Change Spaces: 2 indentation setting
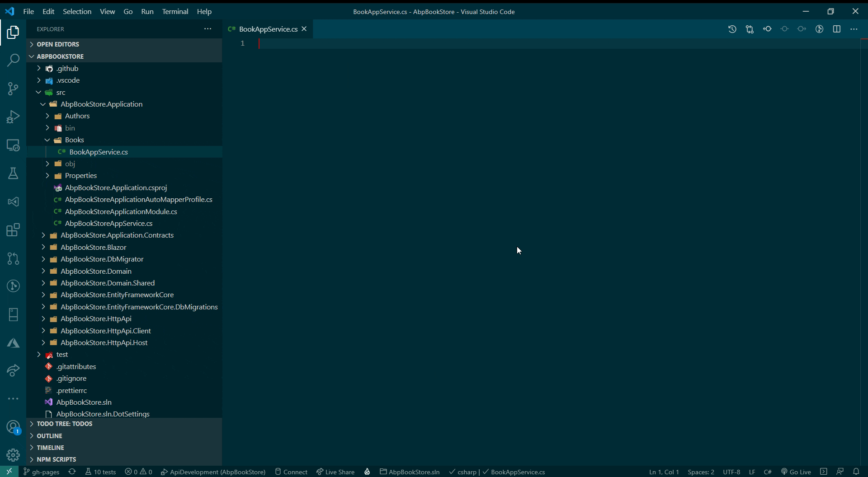The width and height of the screenshot is (868, 477). coord(701,472)
